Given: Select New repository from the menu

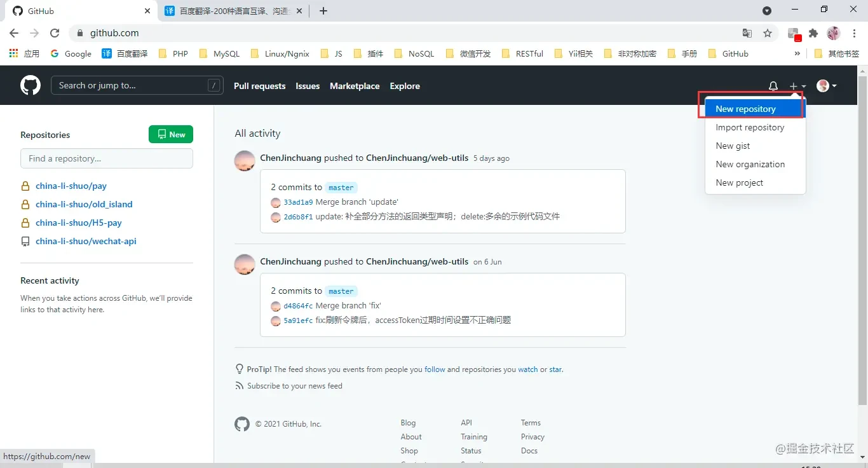Looking at the screenshot, I should 745,109.
